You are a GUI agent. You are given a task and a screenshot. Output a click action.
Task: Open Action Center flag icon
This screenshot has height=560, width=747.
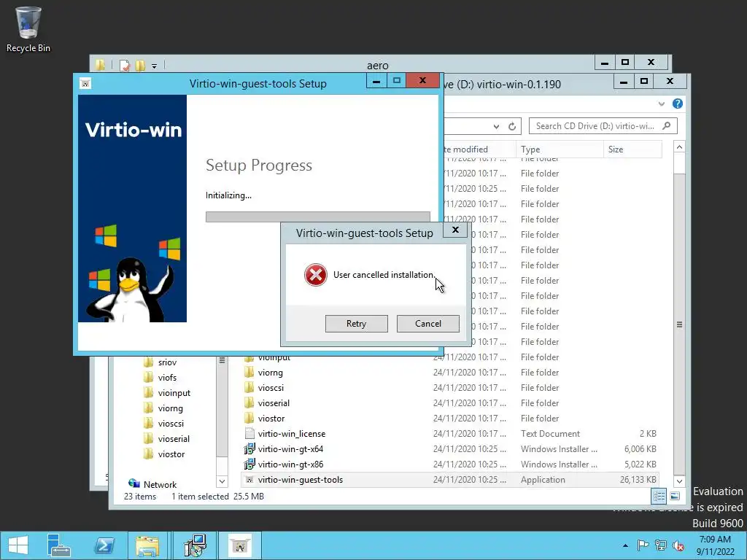point(643,545)
